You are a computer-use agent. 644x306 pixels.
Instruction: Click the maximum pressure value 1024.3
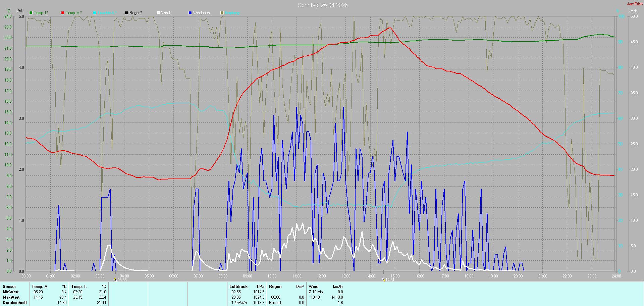coord(259,297)
